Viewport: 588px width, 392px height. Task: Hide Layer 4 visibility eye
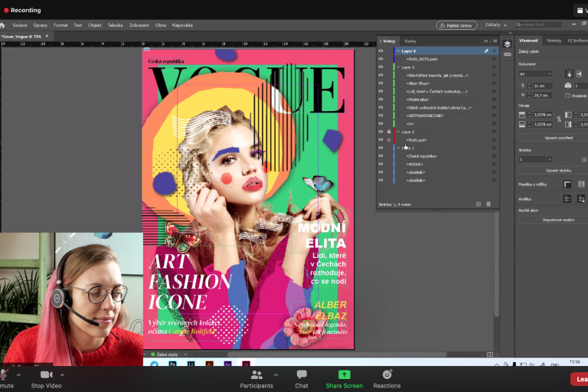[x=381, y=51]
